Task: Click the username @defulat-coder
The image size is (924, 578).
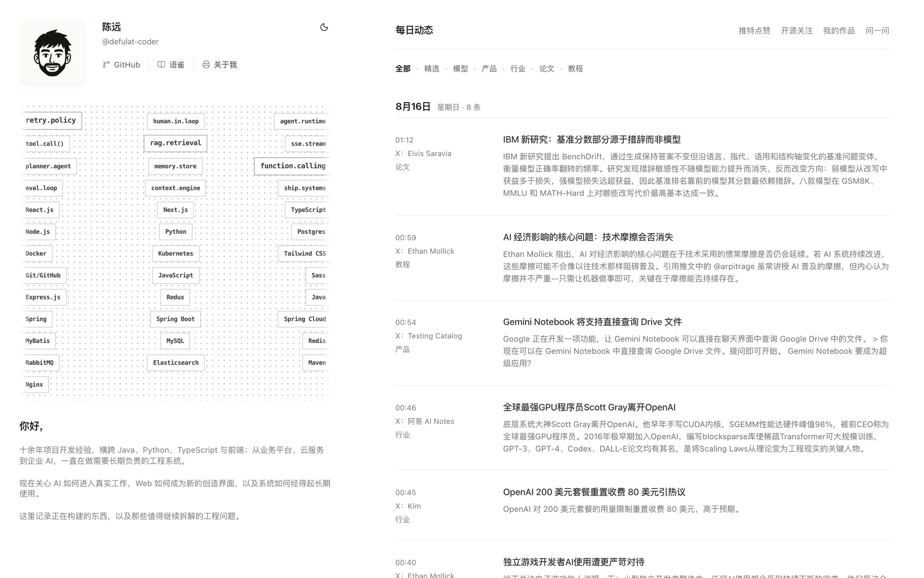Action: coord(131,42)
